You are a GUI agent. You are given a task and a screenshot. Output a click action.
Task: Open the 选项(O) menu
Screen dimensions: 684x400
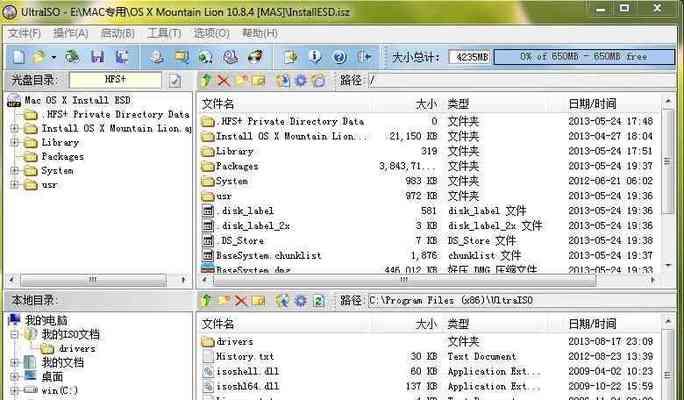tap(212, 33)
